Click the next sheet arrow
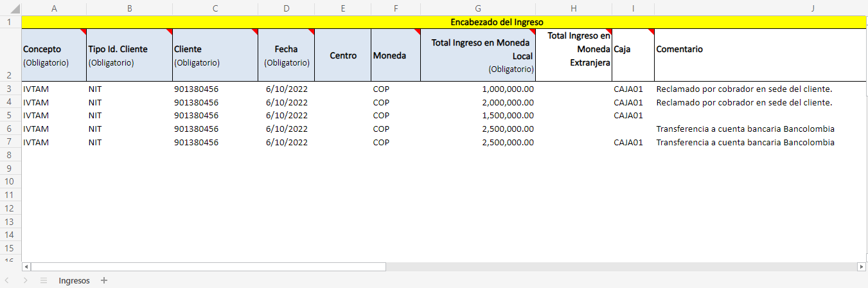This screenshot has height=288, width=868. coord(26,280)
